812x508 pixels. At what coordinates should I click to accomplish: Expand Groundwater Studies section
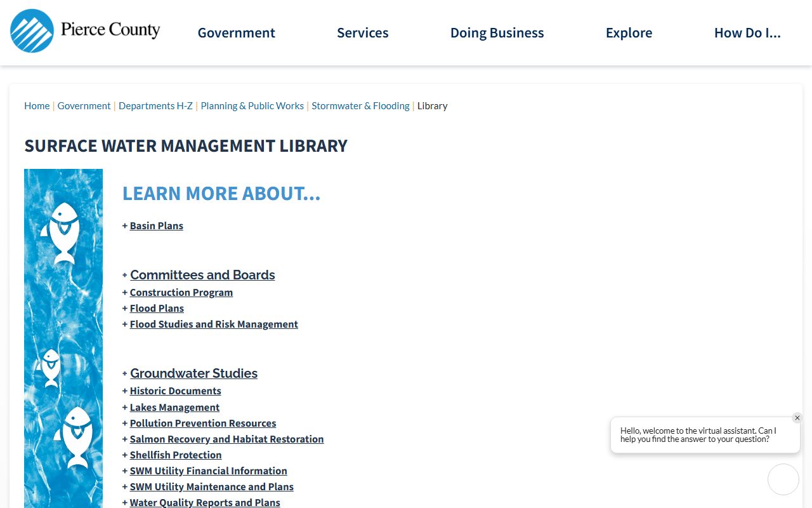[x=193, y=373]
